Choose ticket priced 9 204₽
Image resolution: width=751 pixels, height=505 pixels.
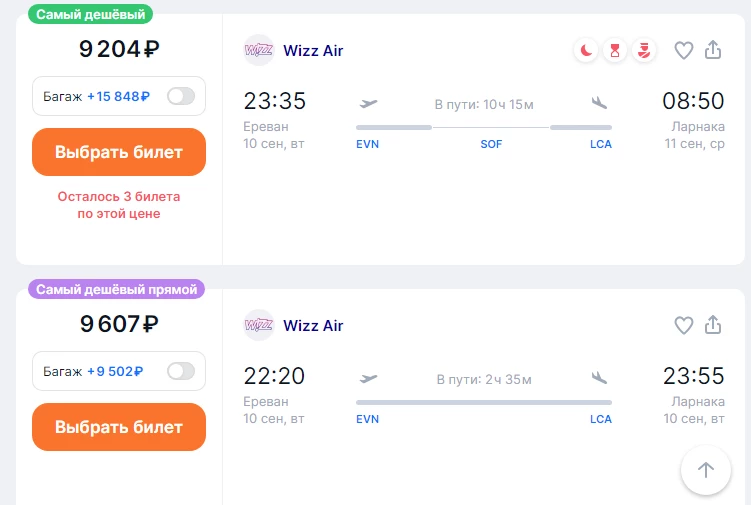(119, 152)
